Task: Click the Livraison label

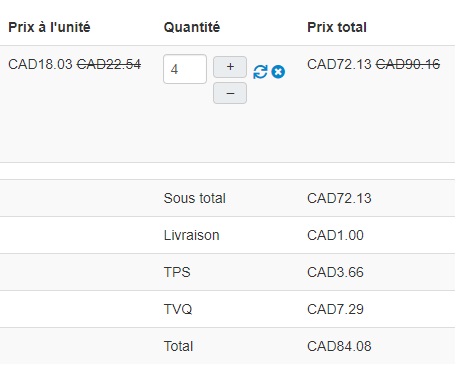Action: tap(192, 235)
